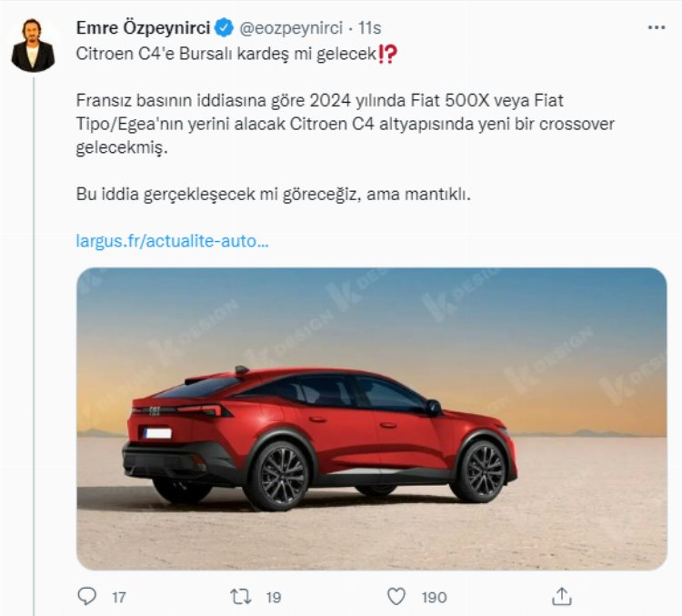
Task: Click the sentence ending with 'ama mantıklı'
Action: tap(273, 194)
